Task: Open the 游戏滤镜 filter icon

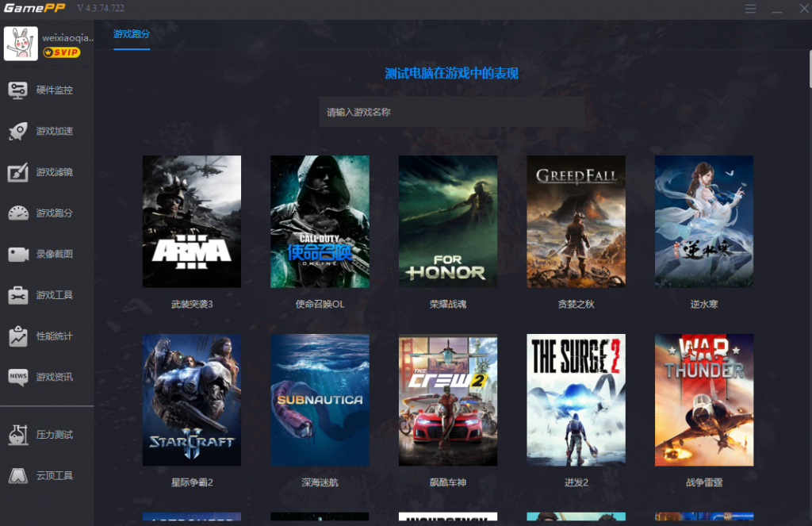Action: click(x=18, y=172)
